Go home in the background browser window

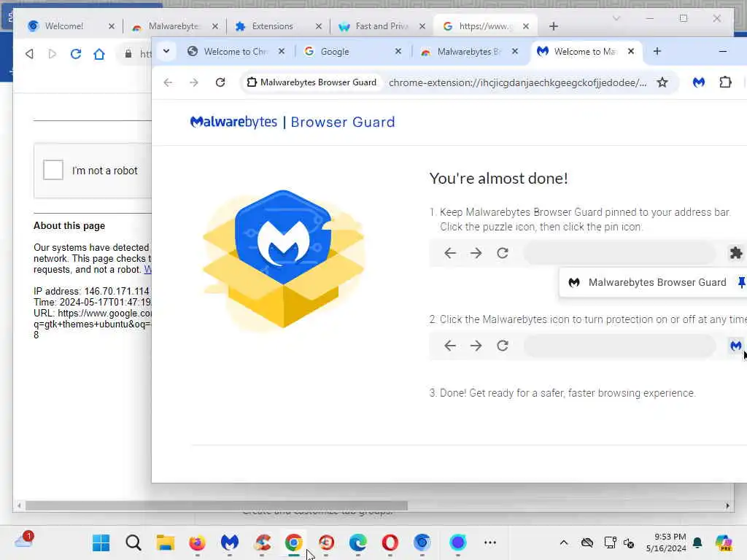click(99, 54)
